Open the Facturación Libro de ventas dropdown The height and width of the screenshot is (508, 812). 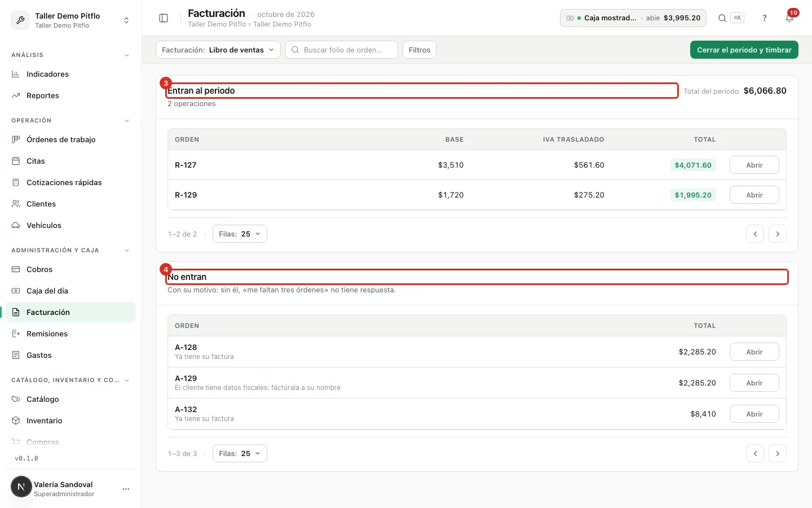pyautogui.click(x=218, y=50)
